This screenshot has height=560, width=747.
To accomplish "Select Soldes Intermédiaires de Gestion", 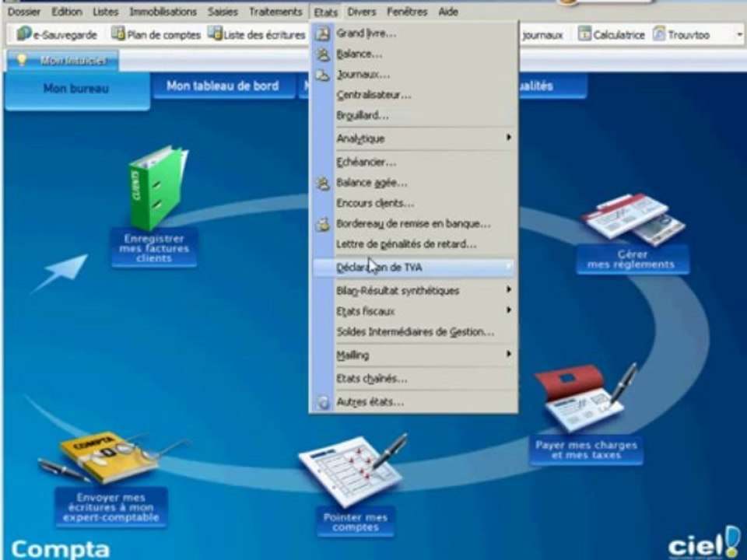I will [x=413, y=331].
